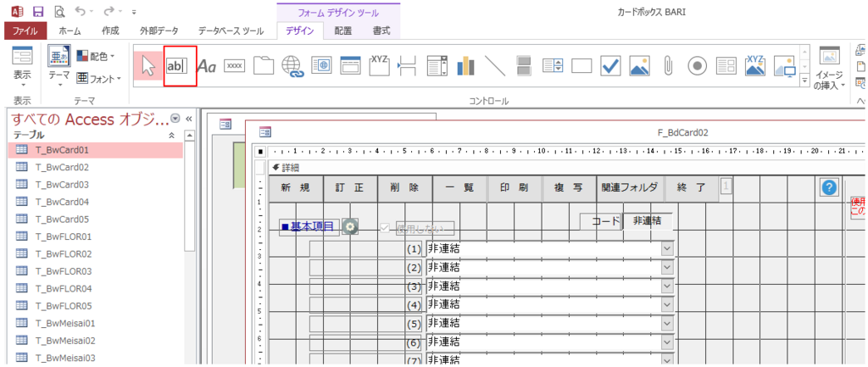Select the Check Box control
The width and height of the screenshot is (868, 367).
pyautogui.click(x=610, y=66)
